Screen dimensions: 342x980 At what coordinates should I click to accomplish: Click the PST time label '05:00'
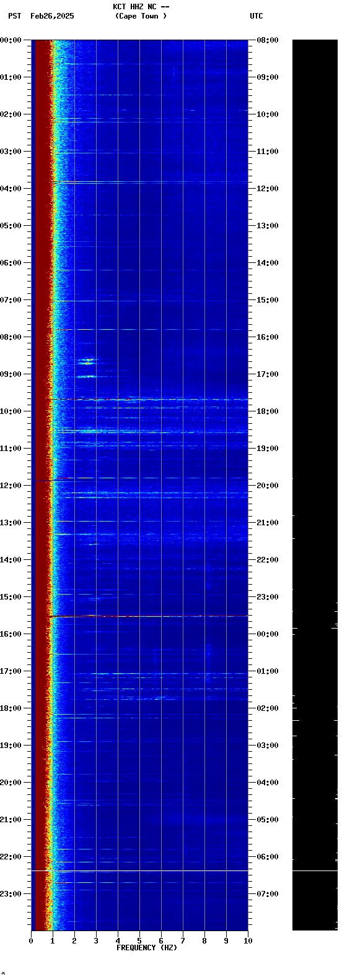pos(11,226)
